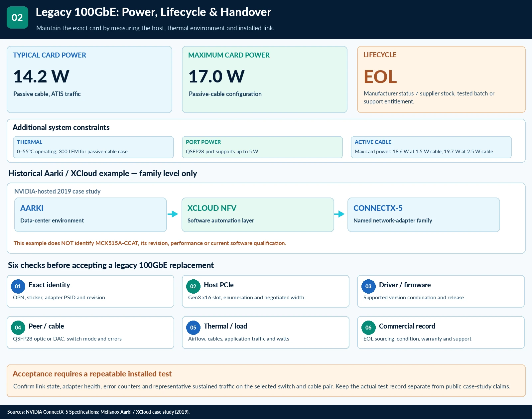The width and height of the screenshot is (532, 419).
Task: Click the line starting "Max card power: 18.6 W"
Action: (424, 152)
